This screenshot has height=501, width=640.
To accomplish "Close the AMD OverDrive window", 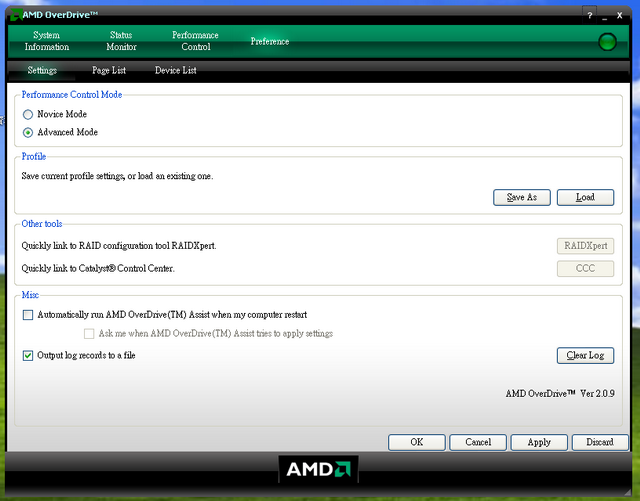I will [620, 16].
